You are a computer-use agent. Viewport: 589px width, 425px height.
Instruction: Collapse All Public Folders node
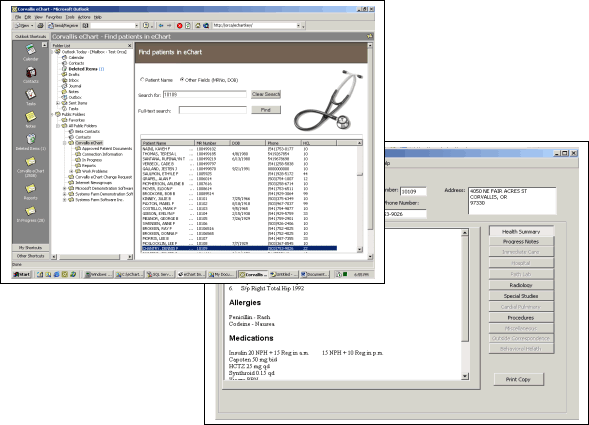click(x=58, y=126)
